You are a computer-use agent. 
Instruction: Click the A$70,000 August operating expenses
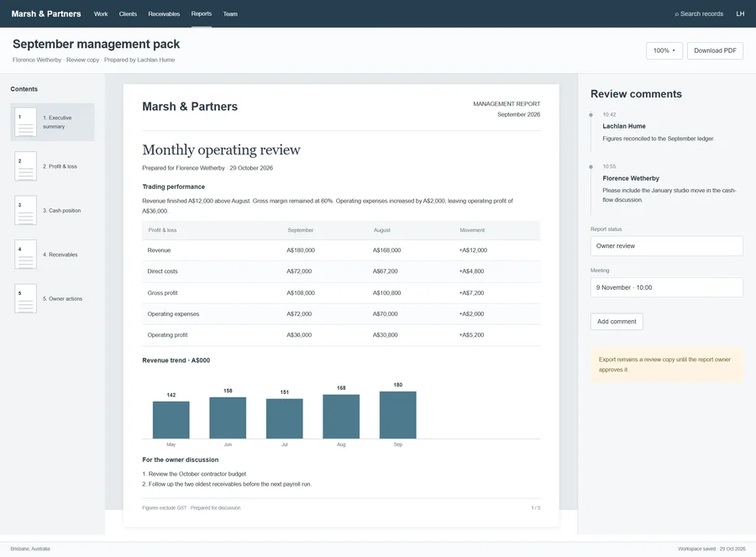click(386, 314)
